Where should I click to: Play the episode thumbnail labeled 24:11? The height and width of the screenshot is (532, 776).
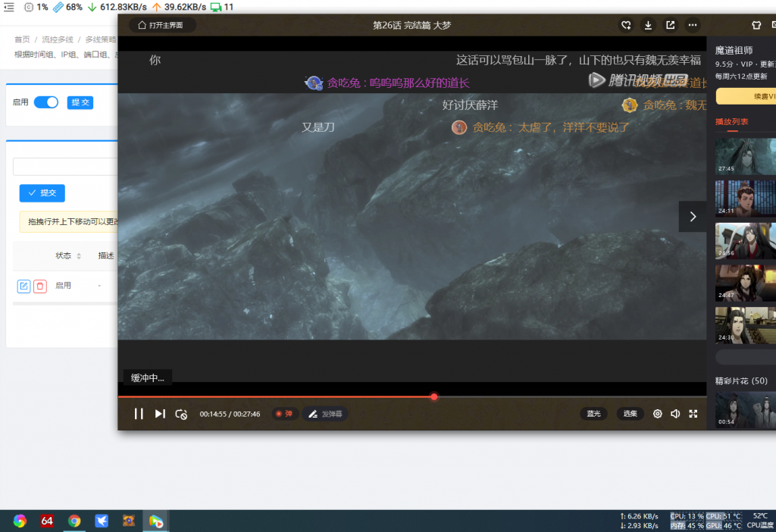point(746,199)
